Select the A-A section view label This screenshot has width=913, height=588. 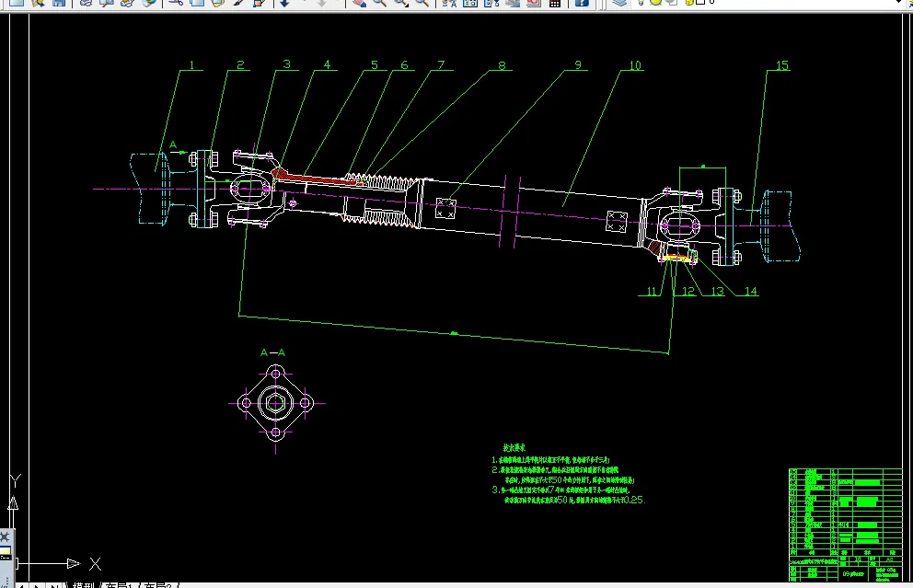click(x=272, y=352)
